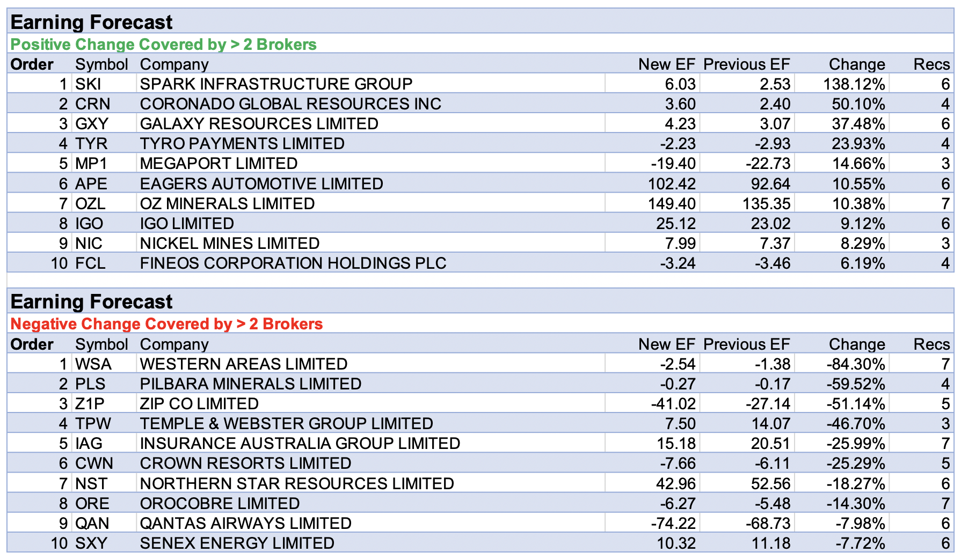Select Tyro Payments New EF value -2.23

tap(678, 144)
